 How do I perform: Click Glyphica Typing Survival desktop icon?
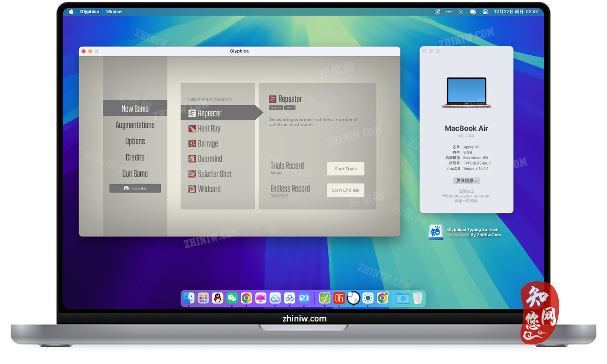pyautogui.click(x=436, y=232)
